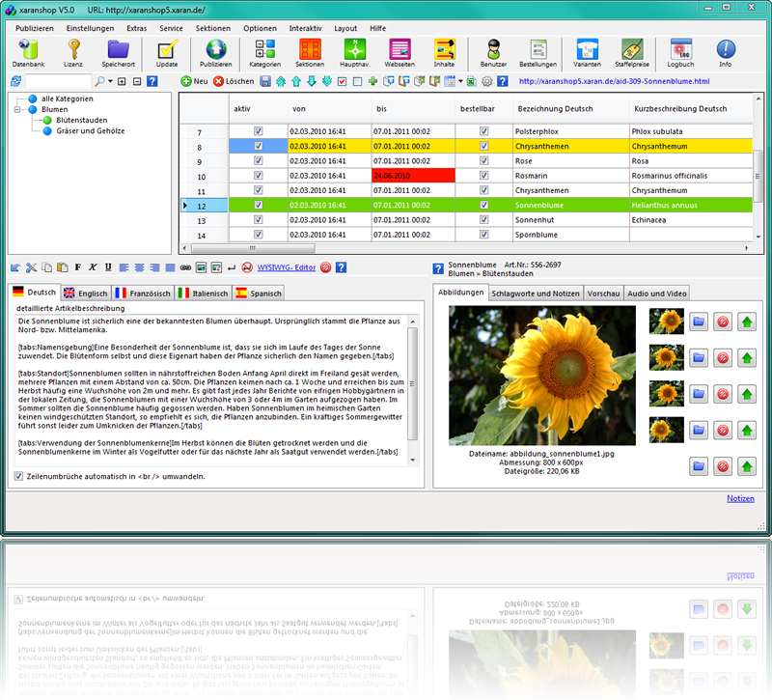Open the dropdown arrow beside the calendar icon
Screen dimensions: 772x700
[460, 81]
